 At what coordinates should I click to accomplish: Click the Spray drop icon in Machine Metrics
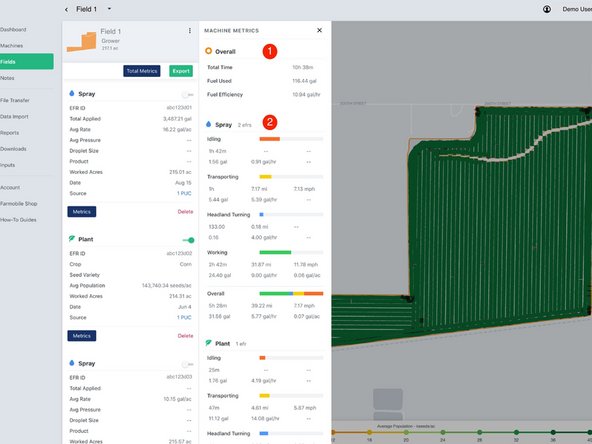[208, 124]
